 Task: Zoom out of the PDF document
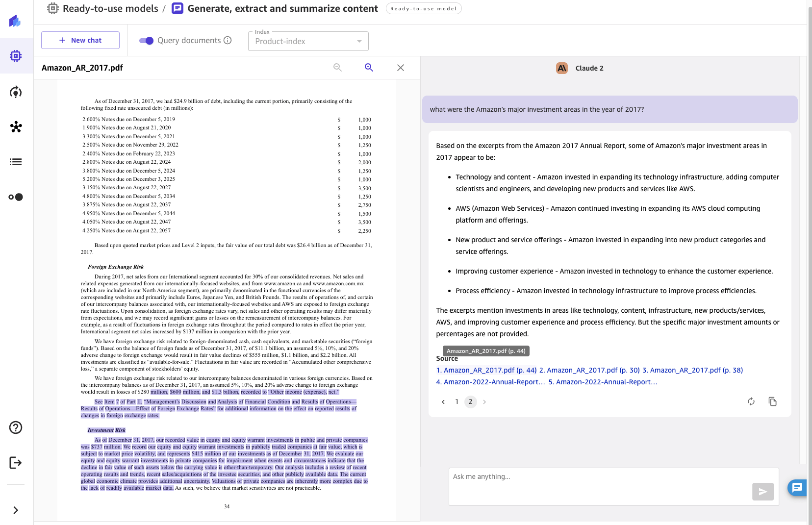pos(337,68)
